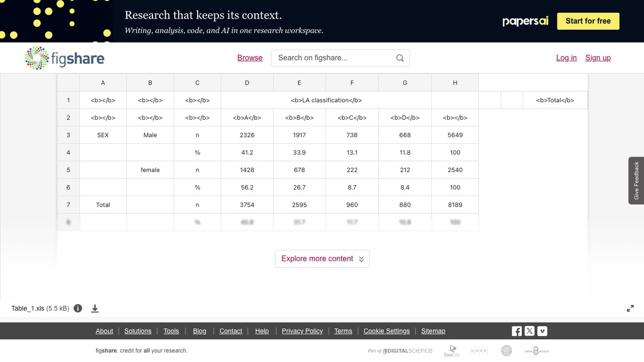Screen dimensions: 644x362
Task: Click the papersai logo in the banner
Action: (525, 21)
